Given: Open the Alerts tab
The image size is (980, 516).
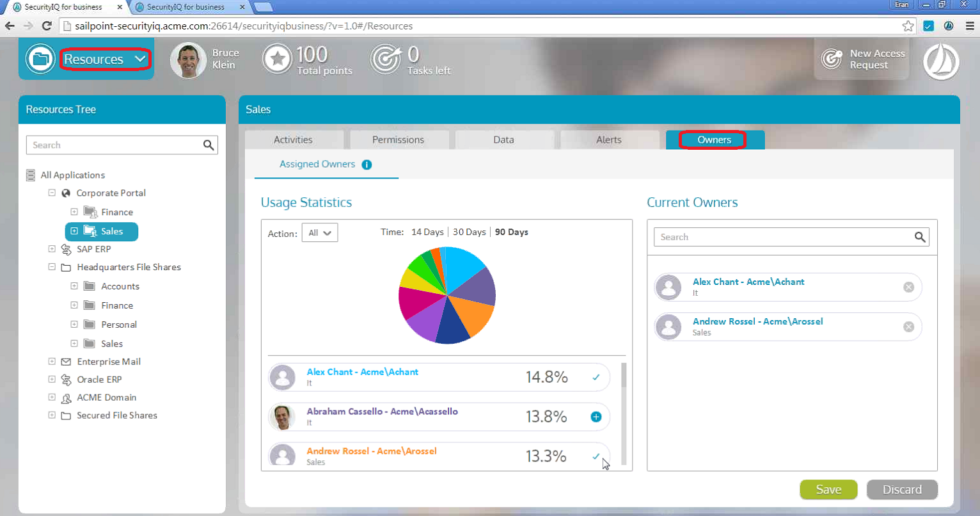Looking at the screenshot, I should (609, 140).
